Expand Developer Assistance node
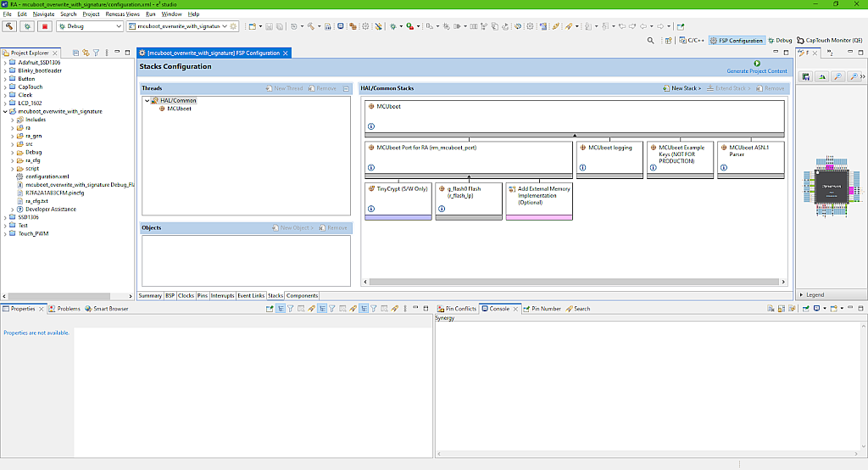This screenshot has width=868, height=470. click(13, 210)
